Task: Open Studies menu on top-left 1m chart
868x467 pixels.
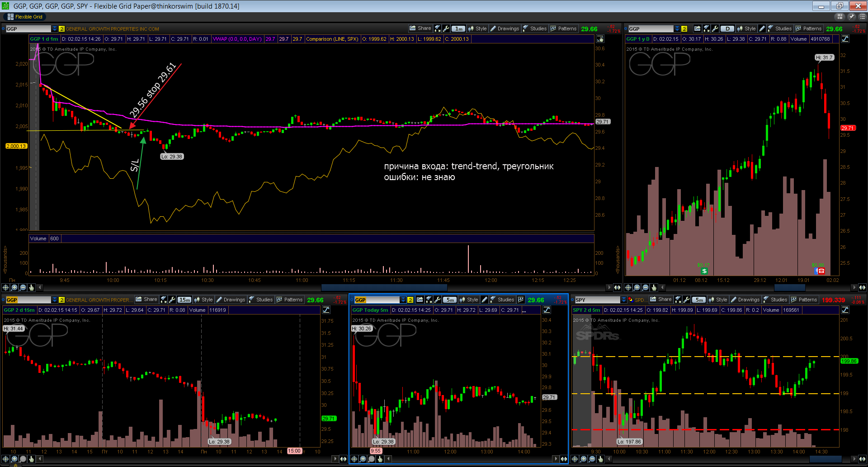Action: click(x=535, y=29)
